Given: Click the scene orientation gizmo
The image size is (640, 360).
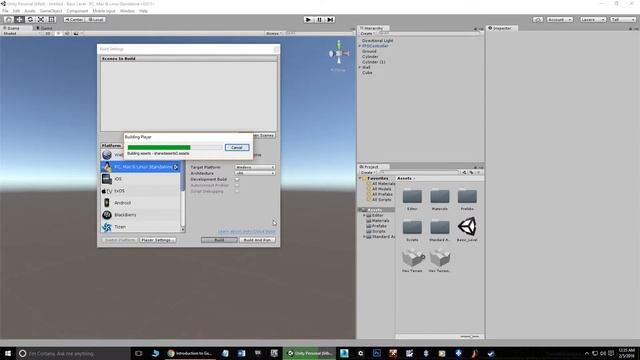Looking at the screenshot, I should [338, 53].
